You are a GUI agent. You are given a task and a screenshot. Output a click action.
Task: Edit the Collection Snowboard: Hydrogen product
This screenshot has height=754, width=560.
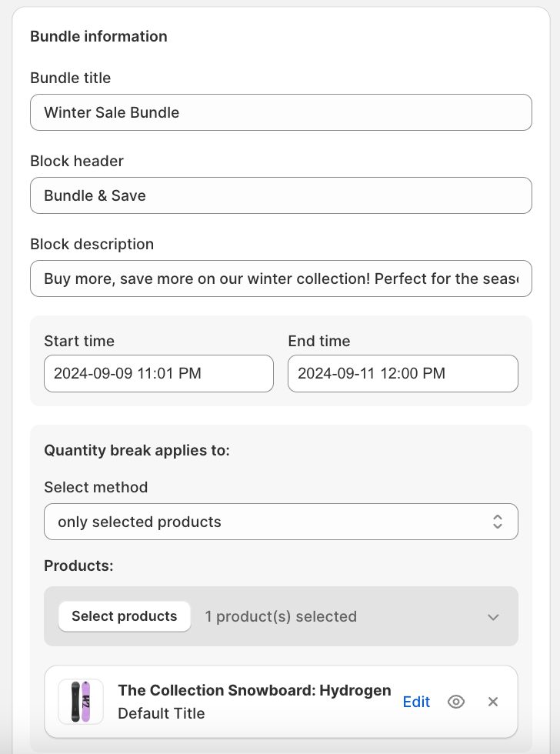pyautogui.click(x=416, y=702)
